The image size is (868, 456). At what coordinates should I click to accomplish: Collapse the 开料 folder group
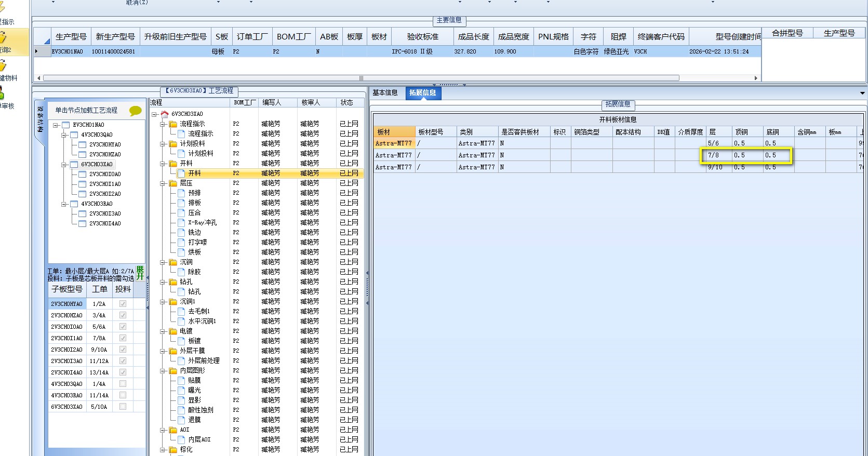click(x=163, y=164)
